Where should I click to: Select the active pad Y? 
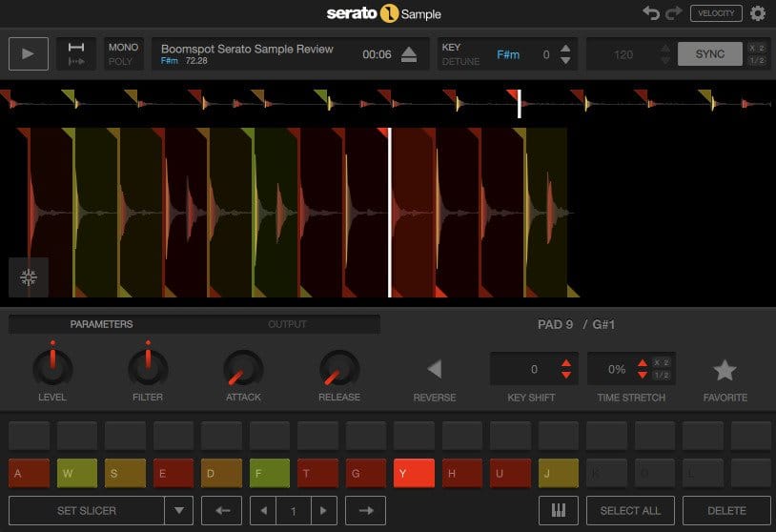coord(415,473)
